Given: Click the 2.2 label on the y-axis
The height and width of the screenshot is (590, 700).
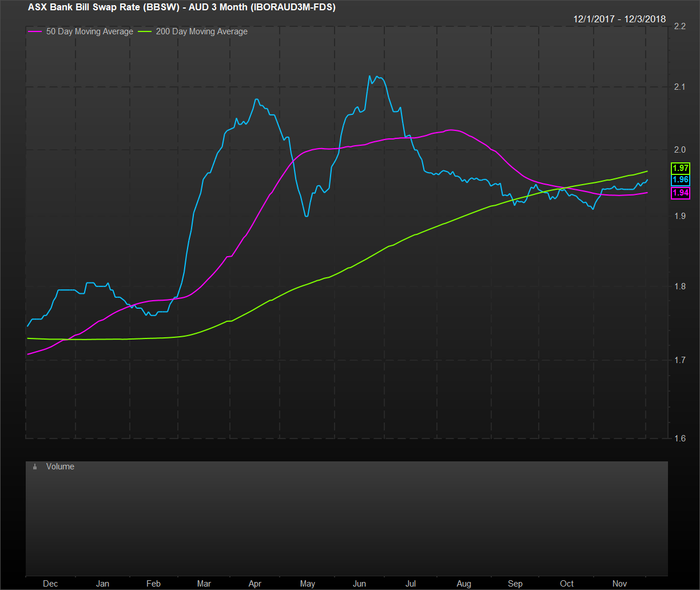Looking at the screenshot, I should pyautogui.click(x=679, y=26).
